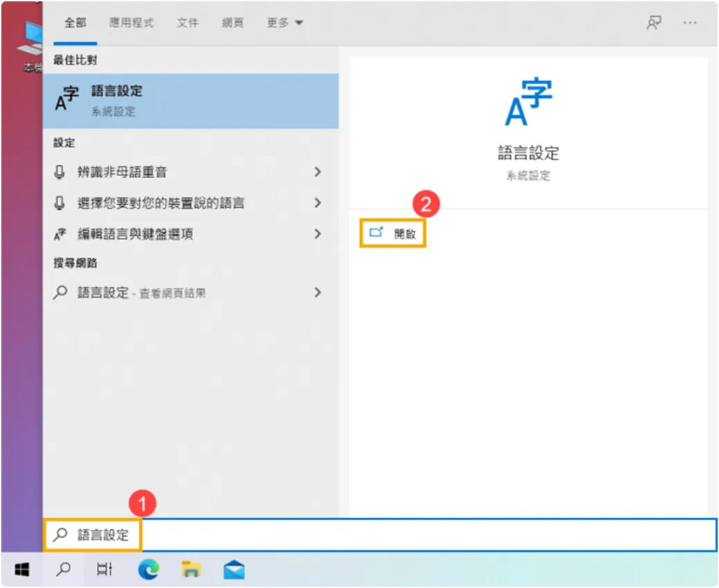Image resolution: width=719 pixels, height=588 pixels.
Task: Switch to the 應用程式 tab
Action: pos(131,22)
